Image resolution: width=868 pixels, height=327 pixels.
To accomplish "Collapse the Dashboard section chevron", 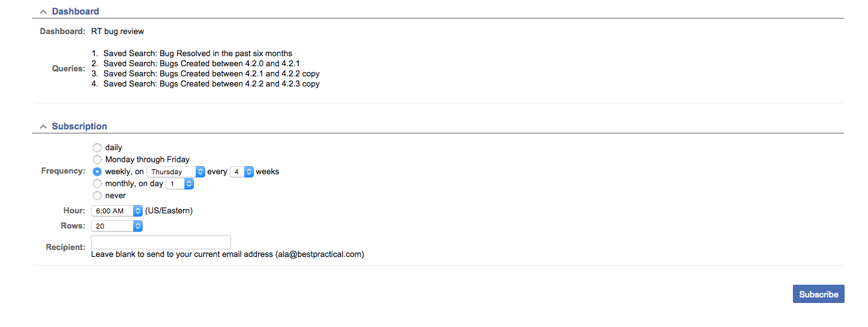I will coord(43,11).
